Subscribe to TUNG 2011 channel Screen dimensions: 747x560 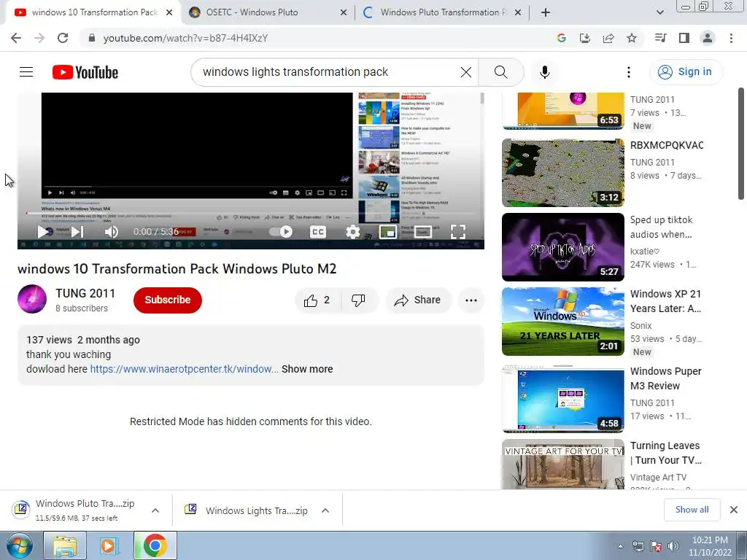(168, 300)
